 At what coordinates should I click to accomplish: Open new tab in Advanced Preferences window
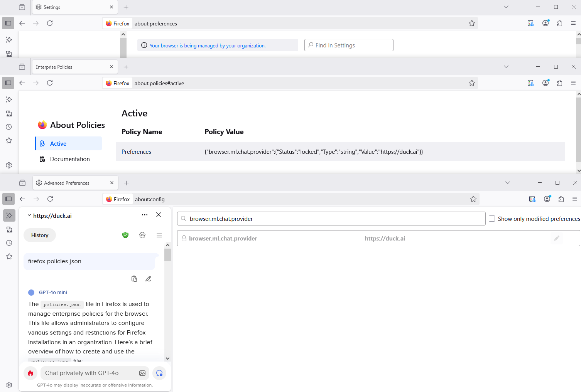[126, 183]
